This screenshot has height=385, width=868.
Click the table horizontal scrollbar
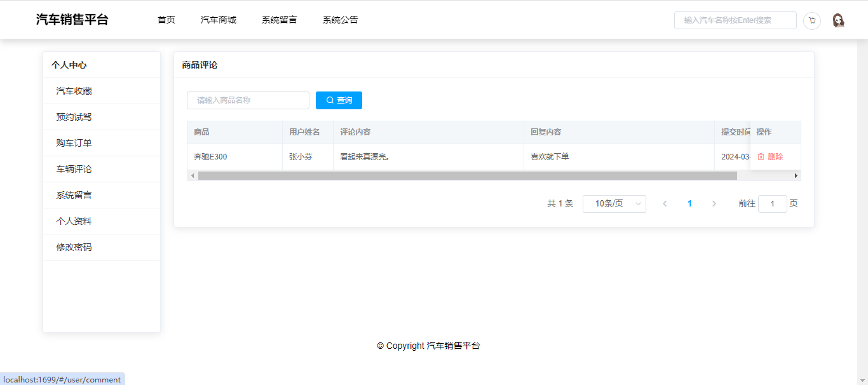467,176
